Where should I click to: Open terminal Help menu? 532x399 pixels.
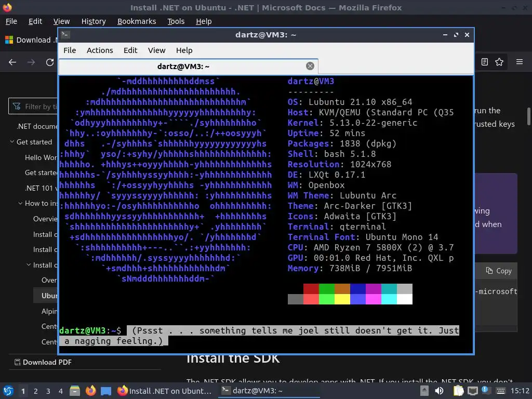coord(184,50)
